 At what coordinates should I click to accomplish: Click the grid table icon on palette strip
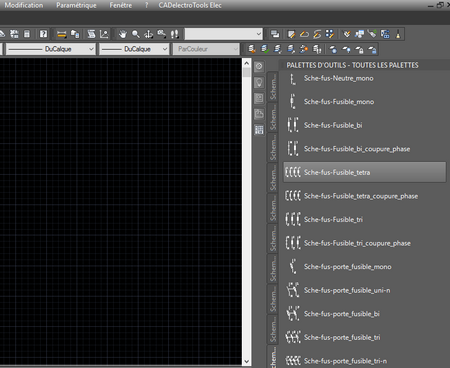(x=259, y=130)
